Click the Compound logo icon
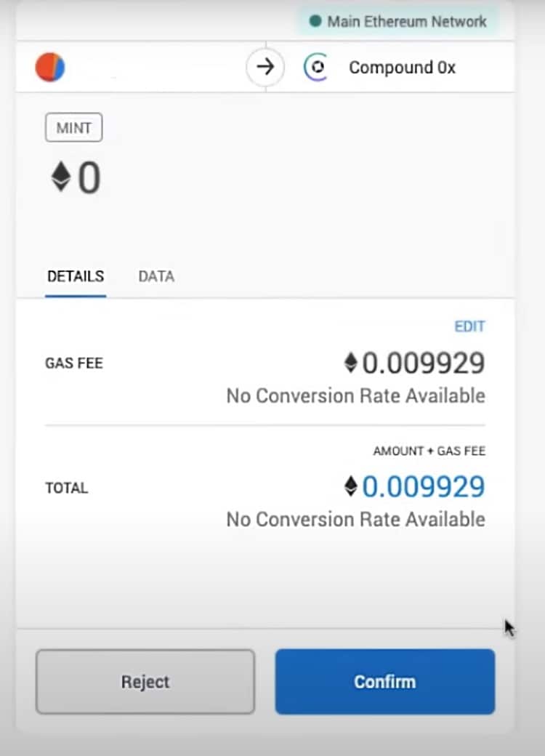 point(315,68)
